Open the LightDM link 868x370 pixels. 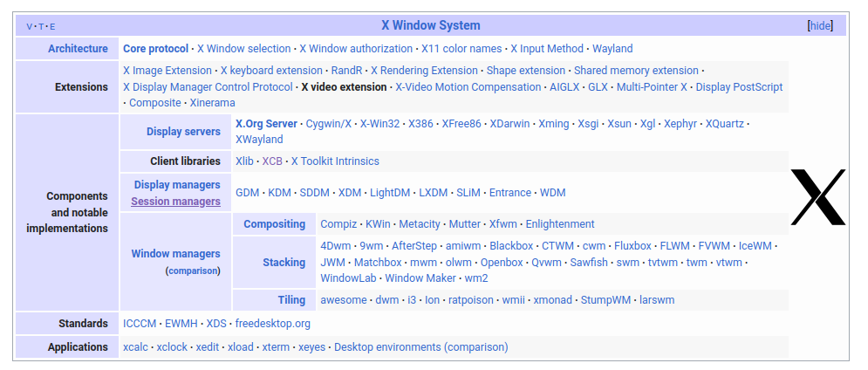390,193
